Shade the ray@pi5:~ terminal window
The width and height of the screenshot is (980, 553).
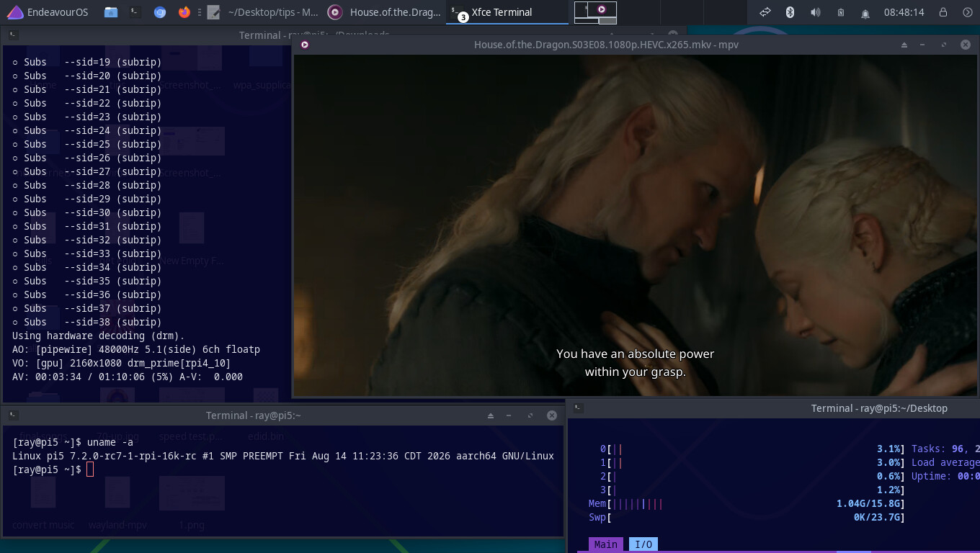(491, 415)
